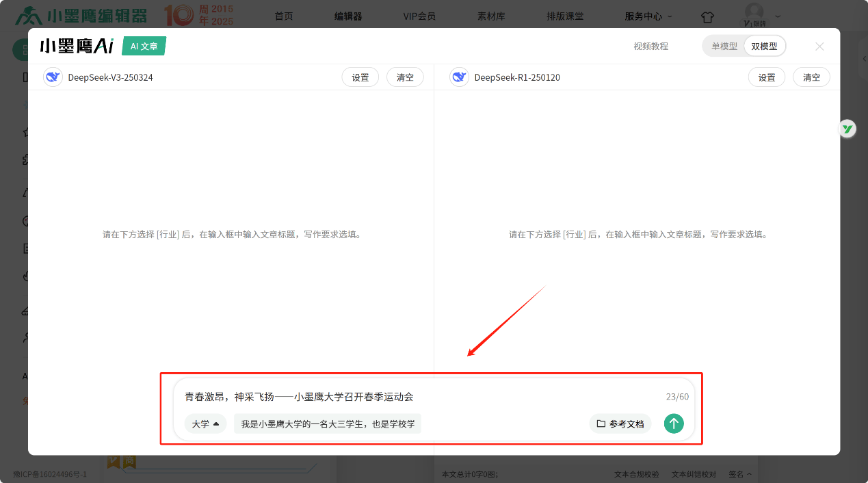Click DeepSeek-R1-250120 model name

tap(517, 77)
